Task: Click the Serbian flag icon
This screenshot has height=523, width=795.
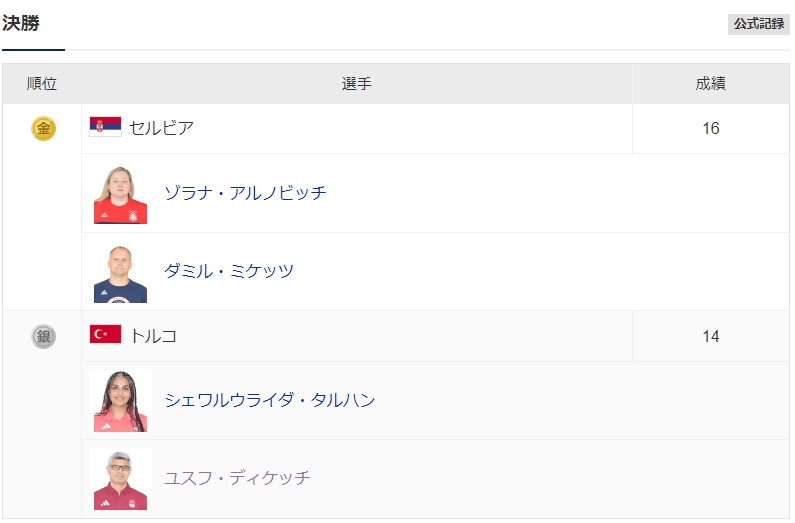Action: [105, 127]
